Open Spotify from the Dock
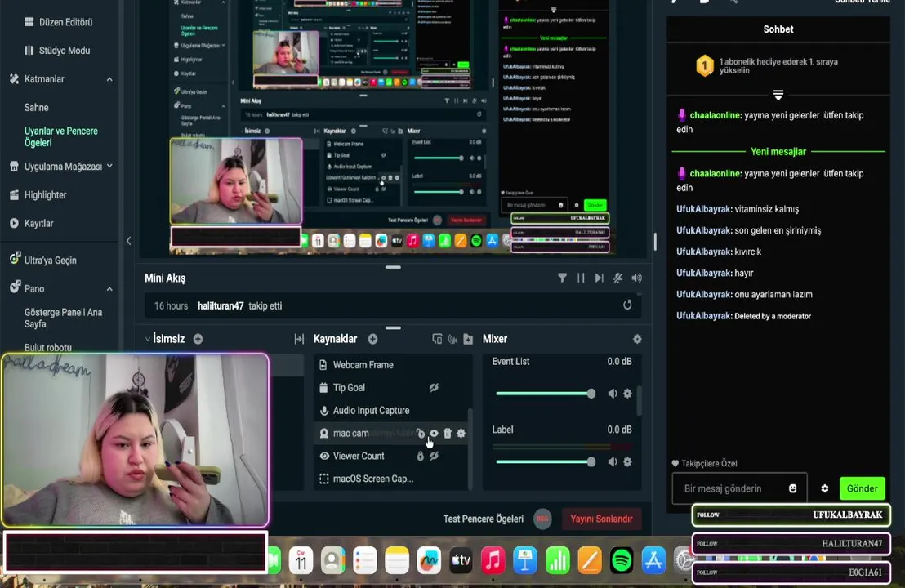Image resolution: width=905 pixels, height=588 pixels. (x=622, y=560)
